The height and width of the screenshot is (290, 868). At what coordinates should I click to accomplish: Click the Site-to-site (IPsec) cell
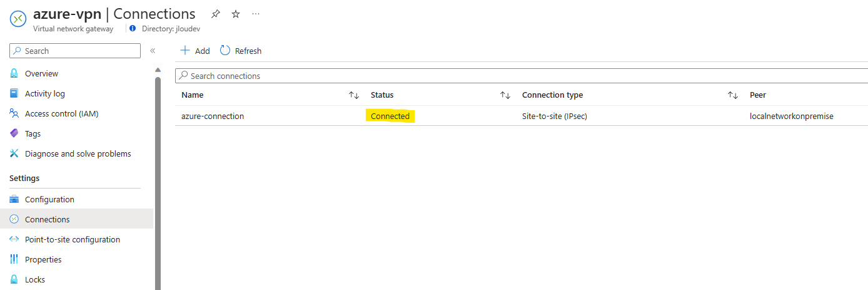554,116
